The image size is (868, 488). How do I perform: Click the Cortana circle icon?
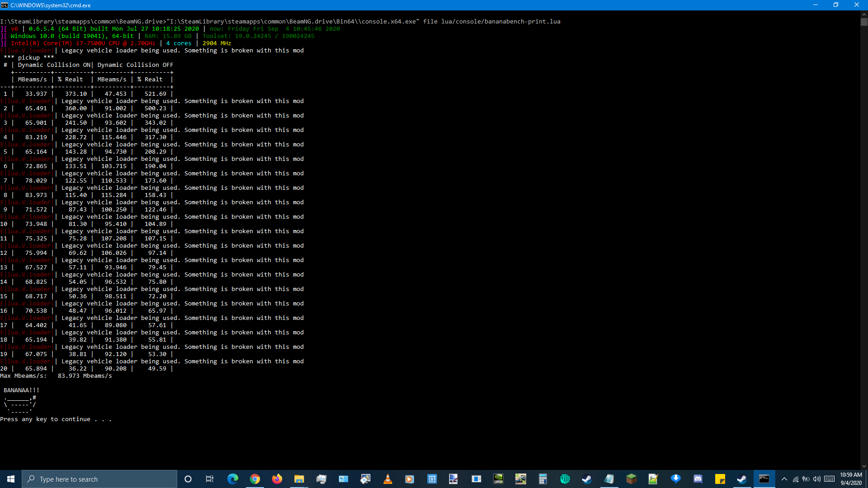click(188, 479)
